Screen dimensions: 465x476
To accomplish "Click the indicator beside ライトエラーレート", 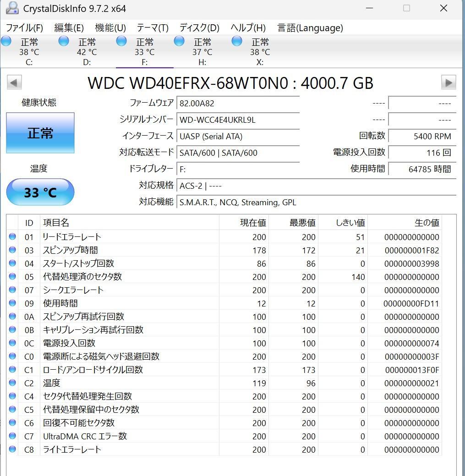I will pos(12,449).
